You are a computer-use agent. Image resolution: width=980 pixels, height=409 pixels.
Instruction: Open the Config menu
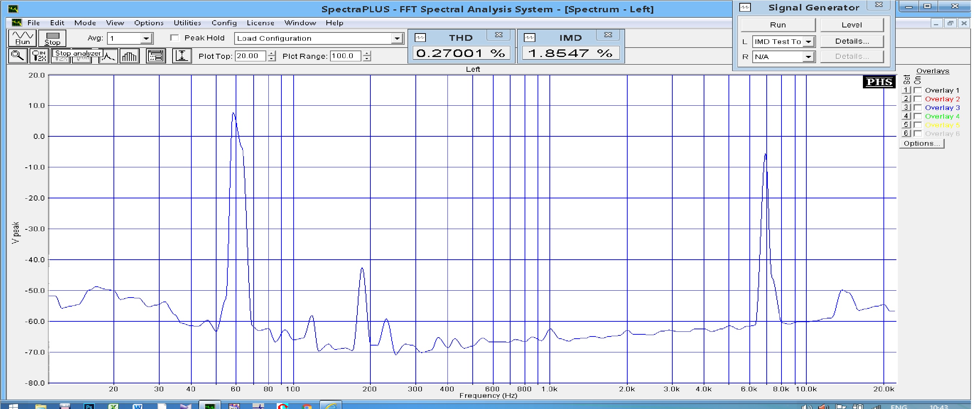[x=224, y=23]
